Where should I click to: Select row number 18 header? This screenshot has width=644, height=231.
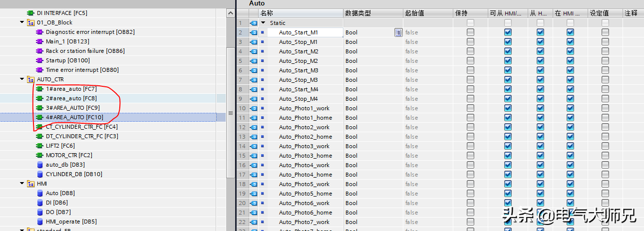pos(242,184)
